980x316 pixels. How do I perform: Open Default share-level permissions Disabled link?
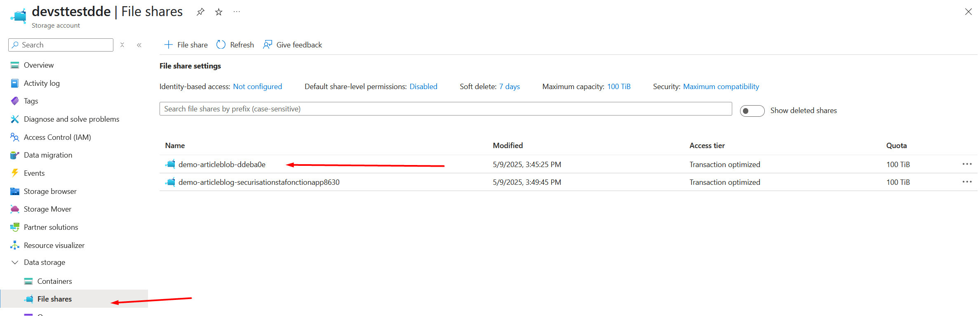click(423, 87)
